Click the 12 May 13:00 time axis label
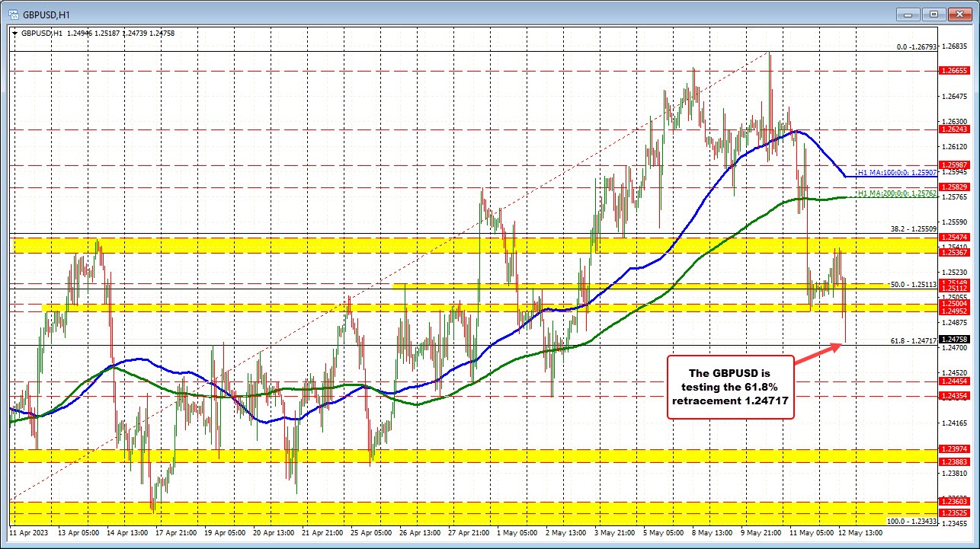Image resolution: width=980 pixels, height=549 pixels. [862, 532]
